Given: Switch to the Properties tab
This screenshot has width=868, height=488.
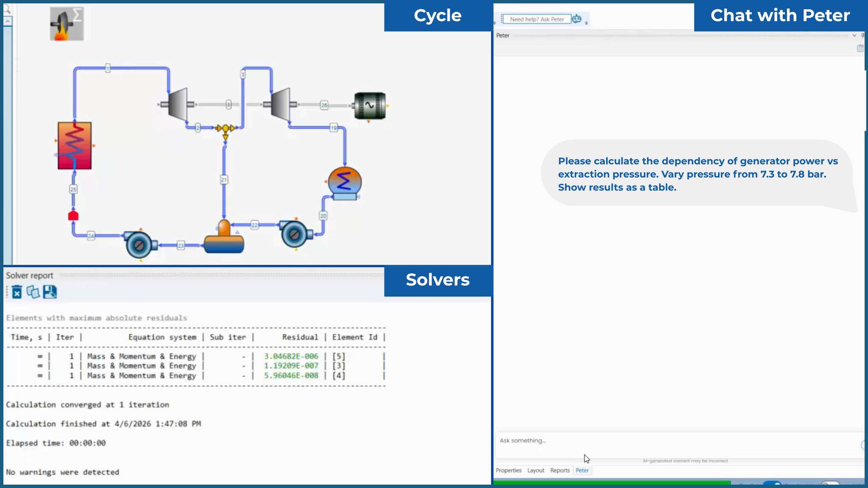Looking at the screenshot, I should pyautogui.click(x=509, y=470).
